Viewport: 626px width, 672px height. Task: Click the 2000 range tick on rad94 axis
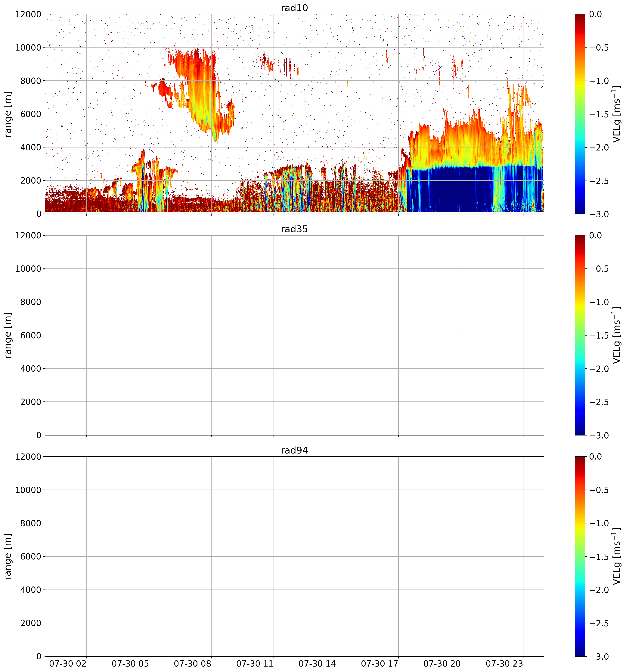click(30, 623)
